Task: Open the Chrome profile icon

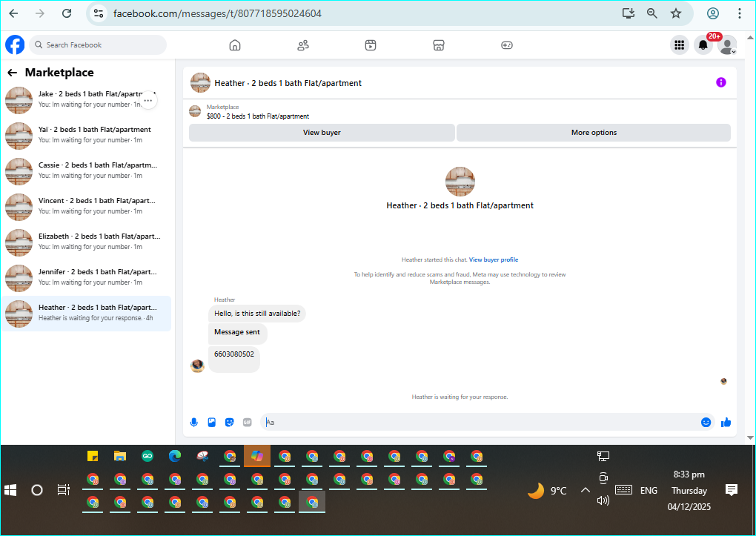Action: [x=712, y=13]
